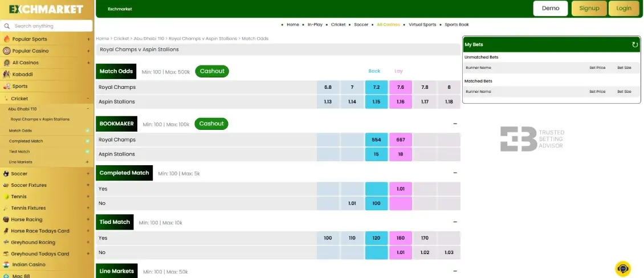The image size is (644, 278).
Task: Lay Tied Match Yes at 160
Action: tap(401, 238)
